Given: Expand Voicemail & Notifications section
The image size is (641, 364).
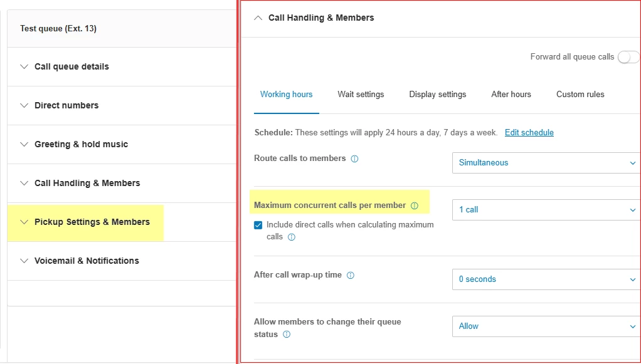Looking at the screenshot, I should (87, 261).
